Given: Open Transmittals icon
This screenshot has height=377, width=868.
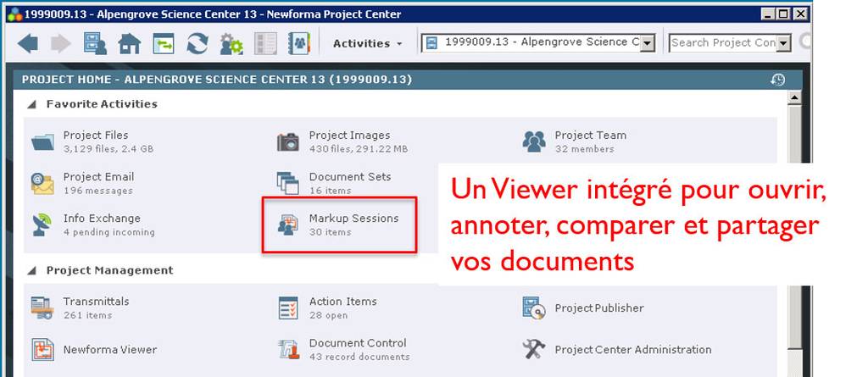Looking at the screenshot, I should click(x=42, y=308).
